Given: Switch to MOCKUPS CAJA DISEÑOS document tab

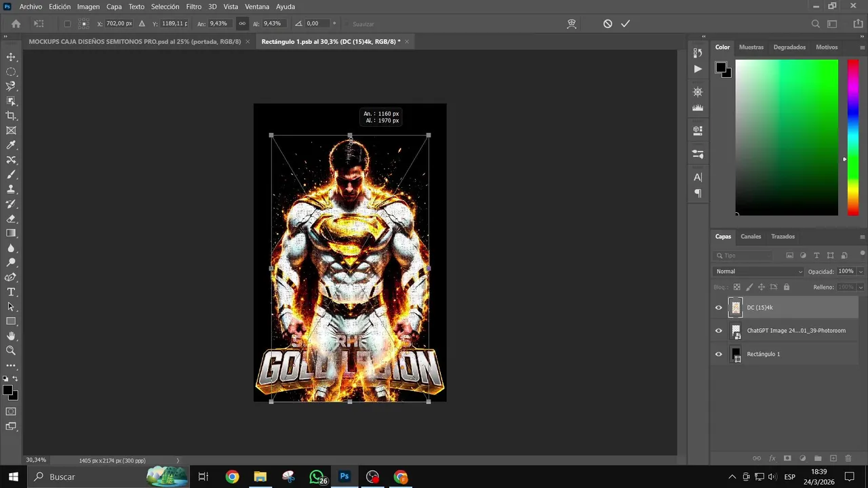Looking at the screenshot, I should click(135, 41).
